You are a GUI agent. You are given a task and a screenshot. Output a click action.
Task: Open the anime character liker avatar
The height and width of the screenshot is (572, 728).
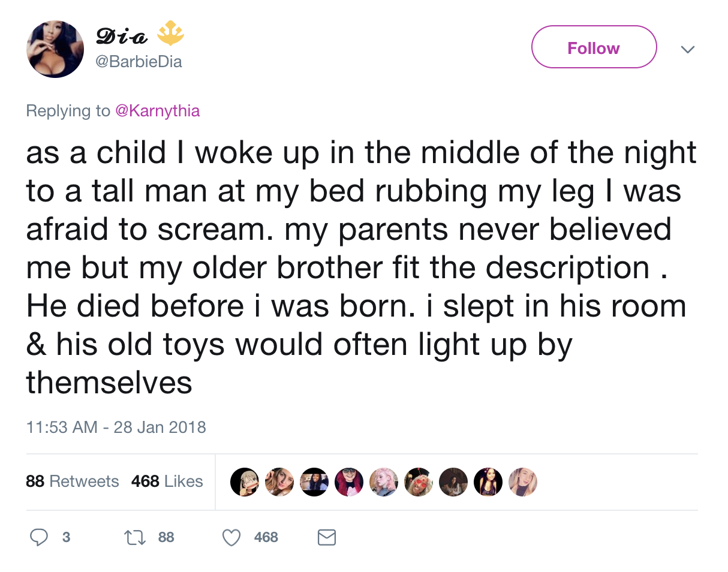[x=245, y=481]
